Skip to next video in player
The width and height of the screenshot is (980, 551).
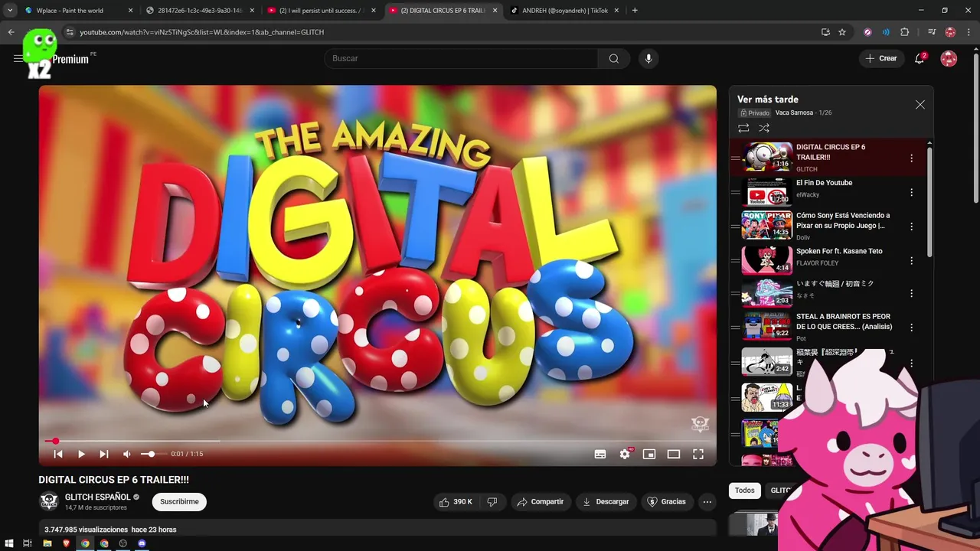pyautogui.click(x=104, y=454)
